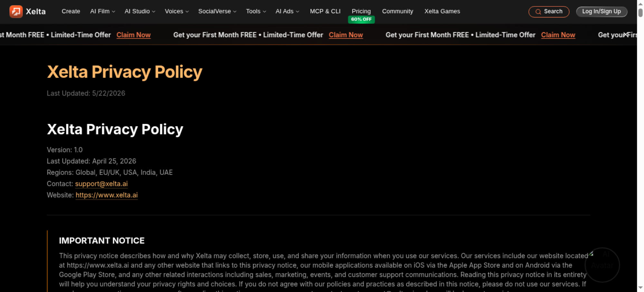Click the IMPORTANT NOTICE heading
644x292 pixels.
tap(102, 241)
